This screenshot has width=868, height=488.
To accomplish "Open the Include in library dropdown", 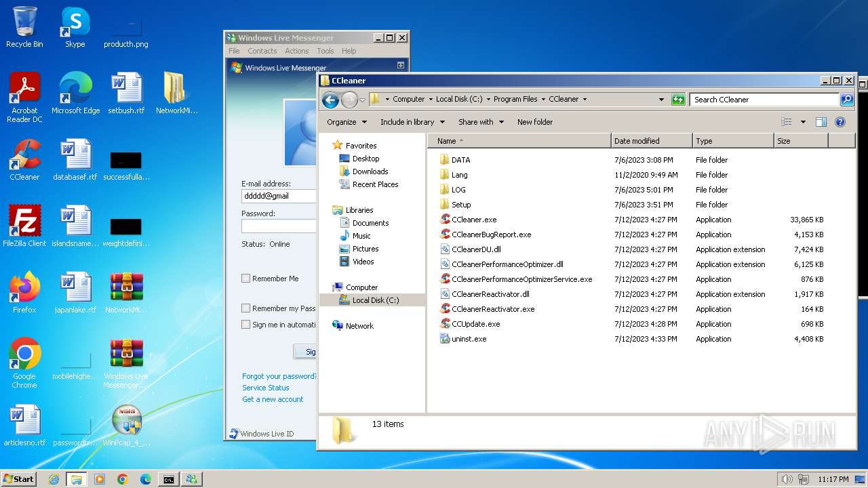I will click(412, 122).
